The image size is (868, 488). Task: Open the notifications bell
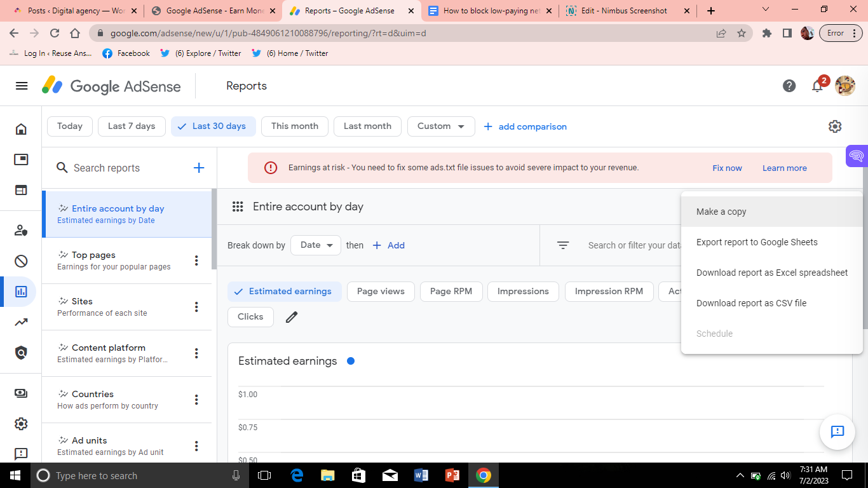tap(818, 86)
